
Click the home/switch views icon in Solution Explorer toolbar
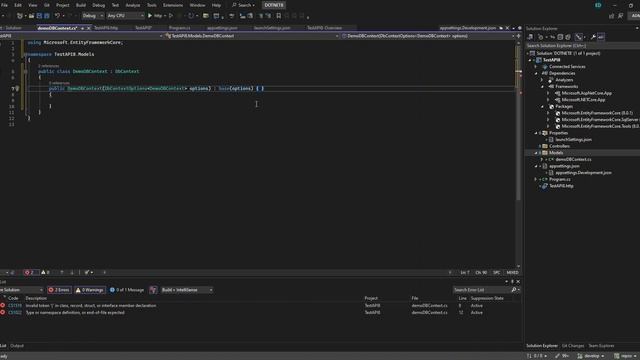tap(530, 37)
